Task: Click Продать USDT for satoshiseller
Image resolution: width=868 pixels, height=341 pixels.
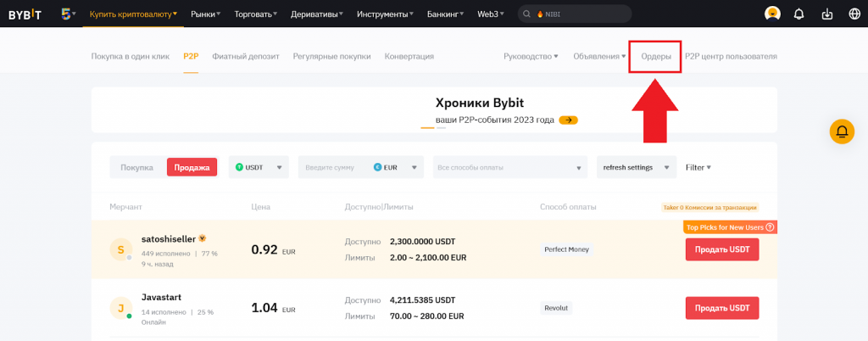Action: pyautogui.click(x=722, y=249)
